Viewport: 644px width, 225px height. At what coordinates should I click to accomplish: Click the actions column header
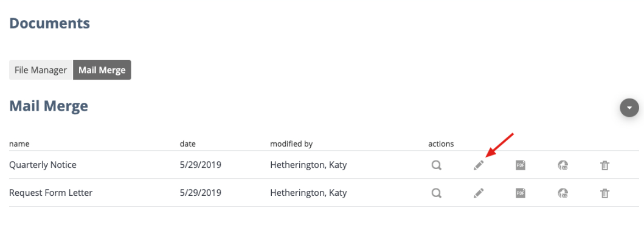click(x=441, y=144)
